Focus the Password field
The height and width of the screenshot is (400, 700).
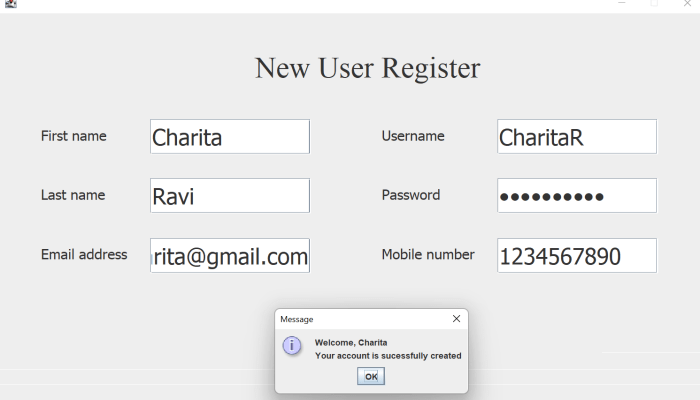pos(576,196)
